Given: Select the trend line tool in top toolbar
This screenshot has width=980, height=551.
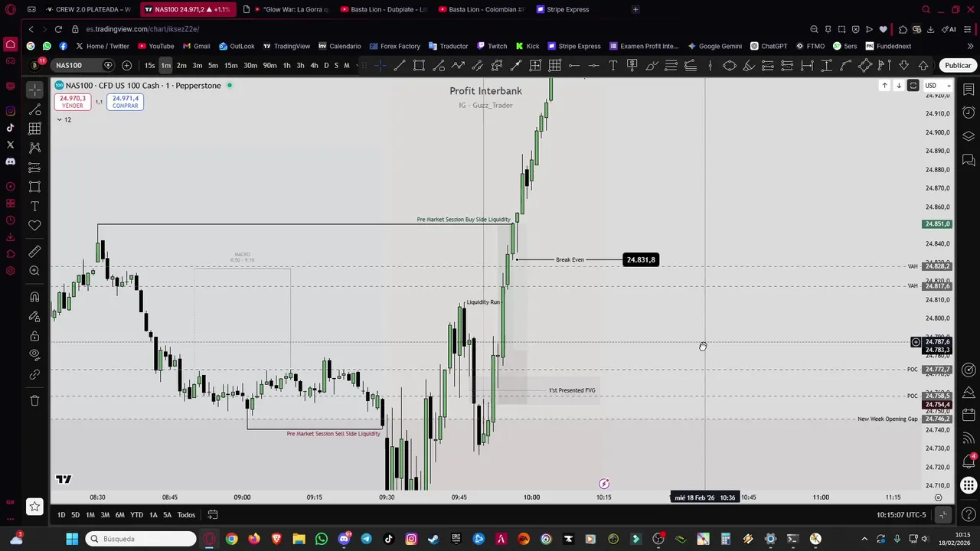Looking at the screenshot, I should pyautogui.click(x=400, y=66).
